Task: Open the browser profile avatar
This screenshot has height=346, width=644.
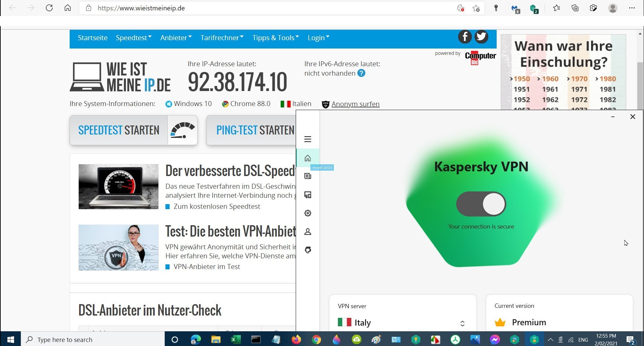Action: pyautogui.click(x=613, y=8)
